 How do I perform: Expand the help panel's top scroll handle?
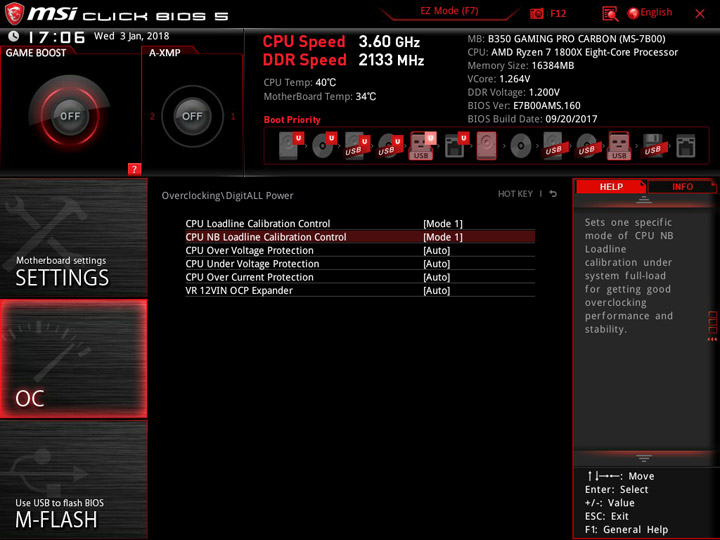[644, 200]
